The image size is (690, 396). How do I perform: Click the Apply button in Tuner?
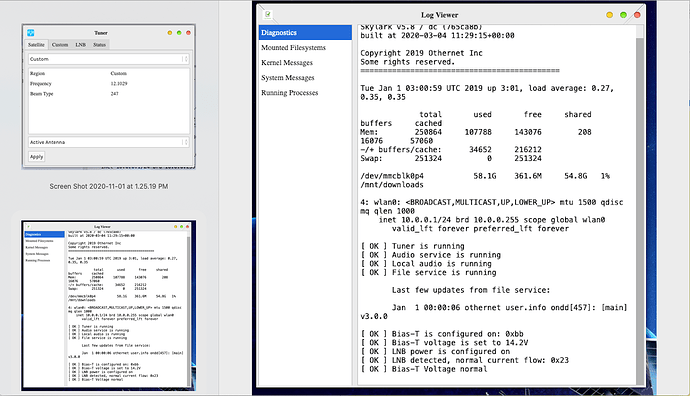(x=37, y=157)
